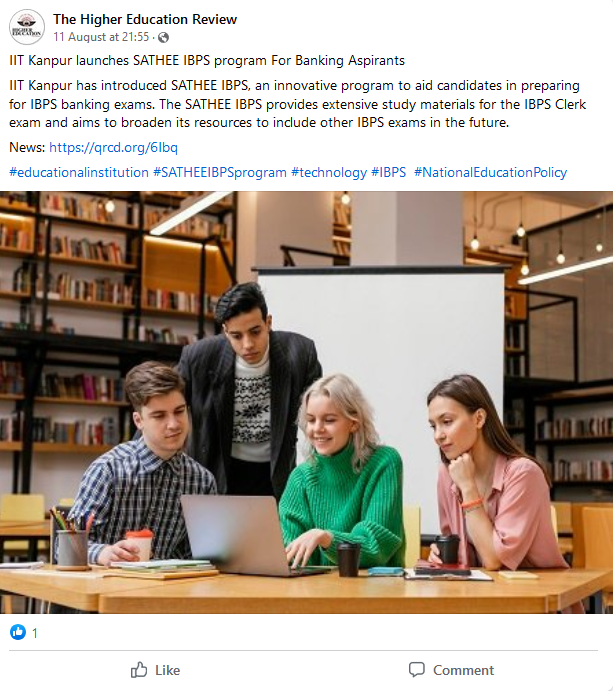This screenshot has width=613, height=691.
Task: Open The Higher Education Review page name
Action: pyautogui.click(x=145, y=19)
